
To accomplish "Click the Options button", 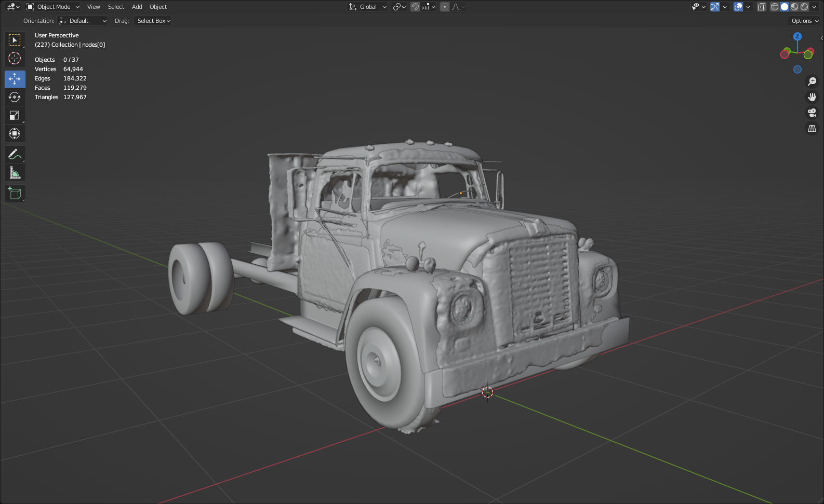I will tap(804, 21).
